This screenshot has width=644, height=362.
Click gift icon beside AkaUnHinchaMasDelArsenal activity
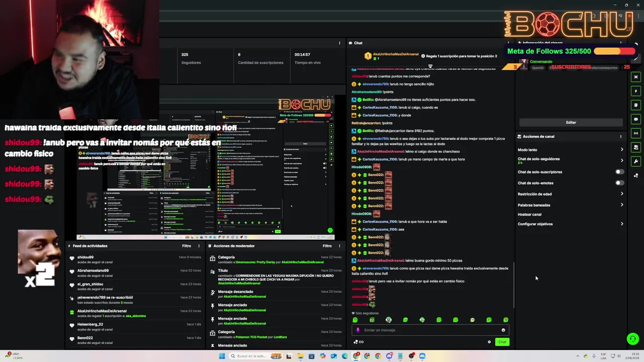pyautogui.click(x=72, y=312)
